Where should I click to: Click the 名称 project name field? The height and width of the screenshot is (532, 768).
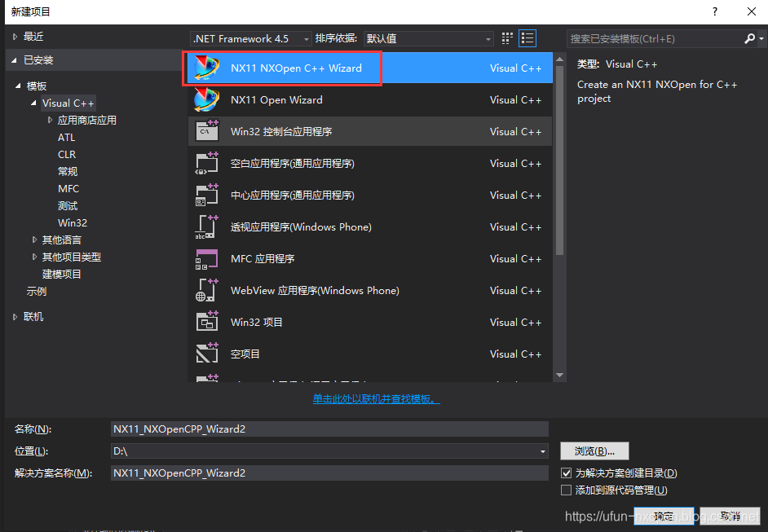click(x=329, y=429)
